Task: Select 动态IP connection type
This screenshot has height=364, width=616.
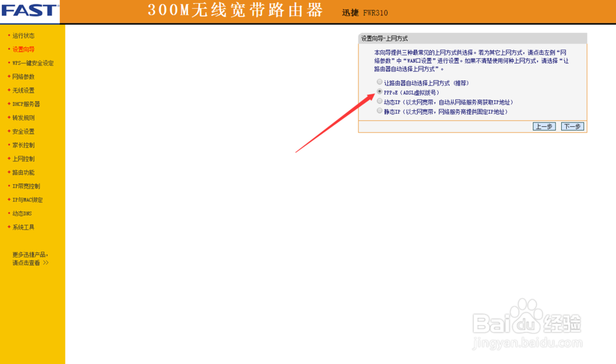Action: 379,102
